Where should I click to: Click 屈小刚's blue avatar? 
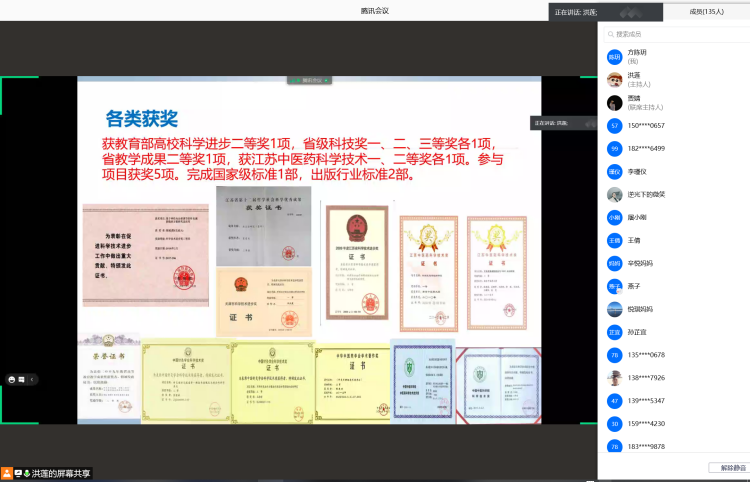coord(615,218)
